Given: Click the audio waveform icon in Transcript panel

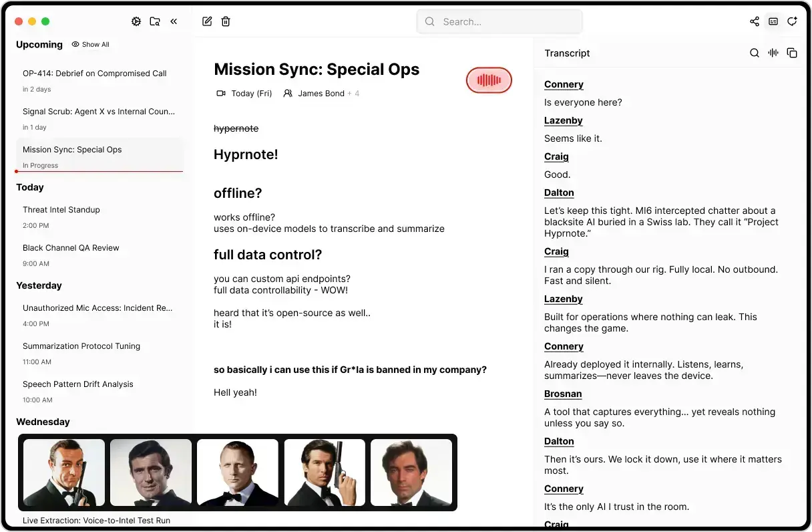Looking at the screenshot, I should [x=773, y=53].
